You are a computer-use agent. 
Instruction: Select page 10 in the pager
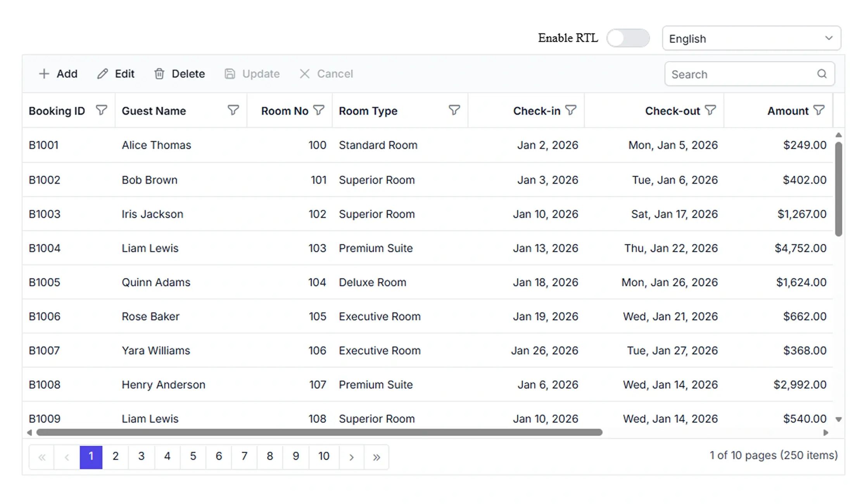click(x=324, y=457)
